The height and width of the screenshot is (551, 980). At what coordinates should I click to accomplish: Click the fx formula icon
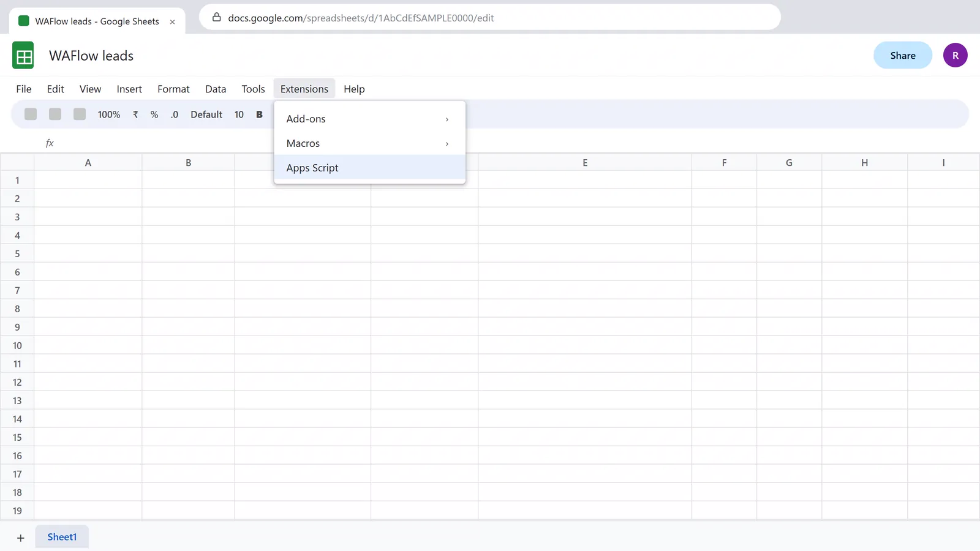[50, 143]
